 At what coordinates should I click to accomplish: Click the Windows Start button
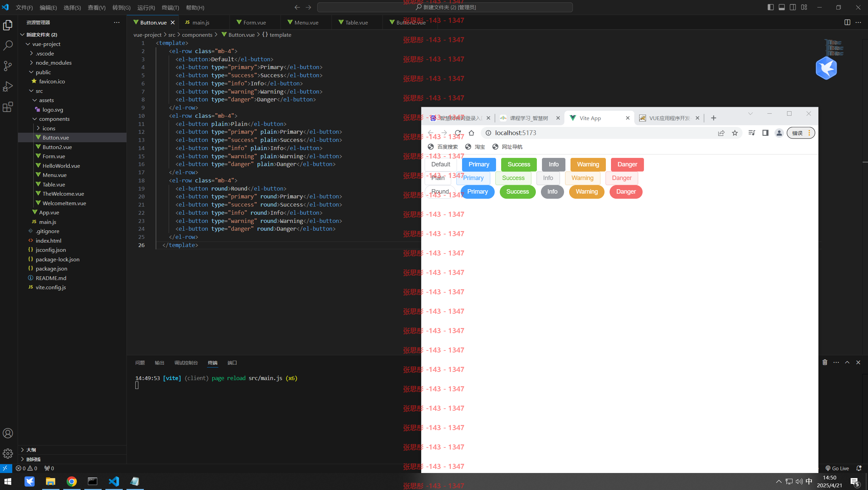point(8,481)
